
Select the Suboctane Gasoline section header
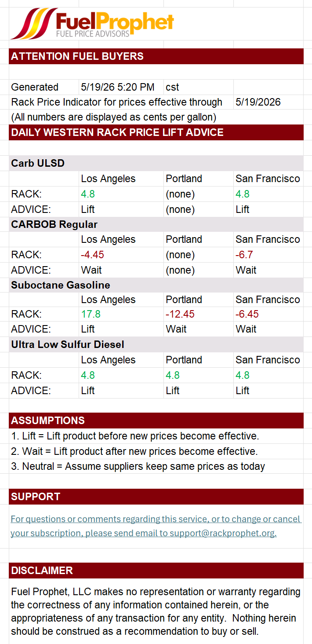[x=156, y=285]
